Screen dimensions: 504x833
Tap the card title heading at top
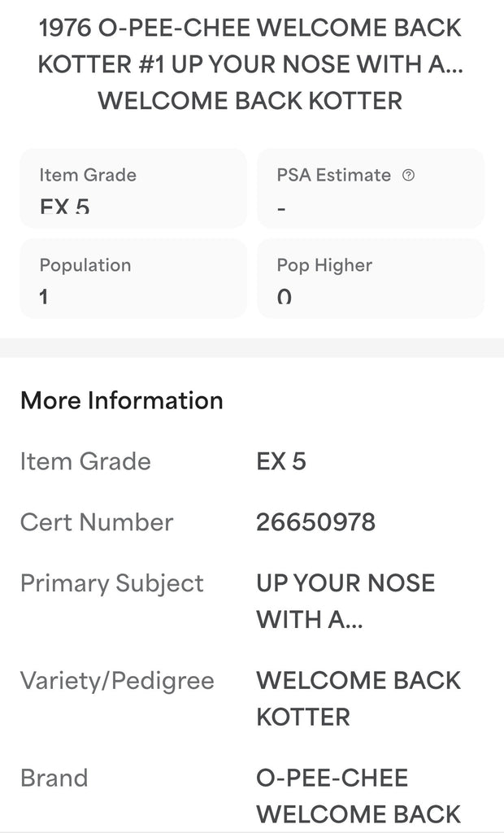[x=250, y=64]
